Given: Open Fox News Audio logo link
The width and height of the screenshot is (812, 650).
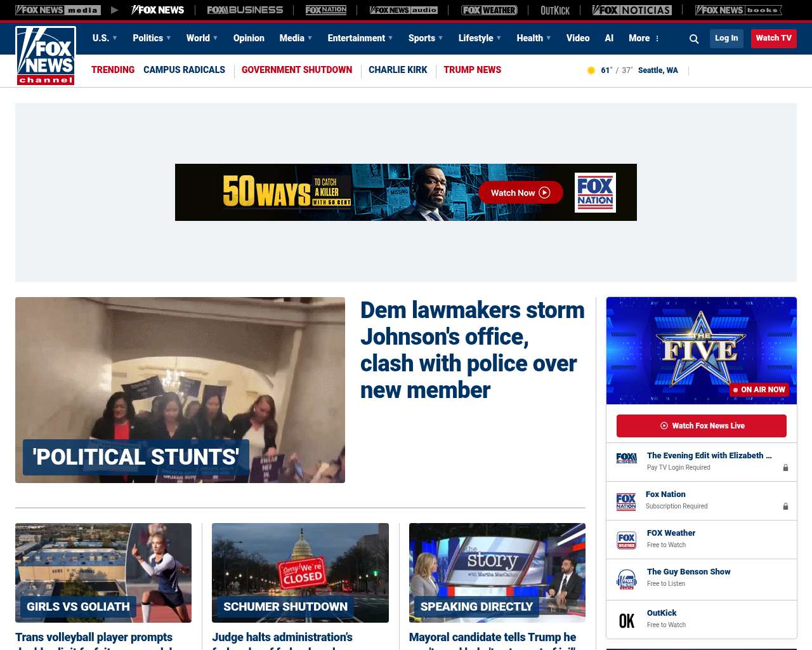Looking at the screenshot, I should pos(403,10).
